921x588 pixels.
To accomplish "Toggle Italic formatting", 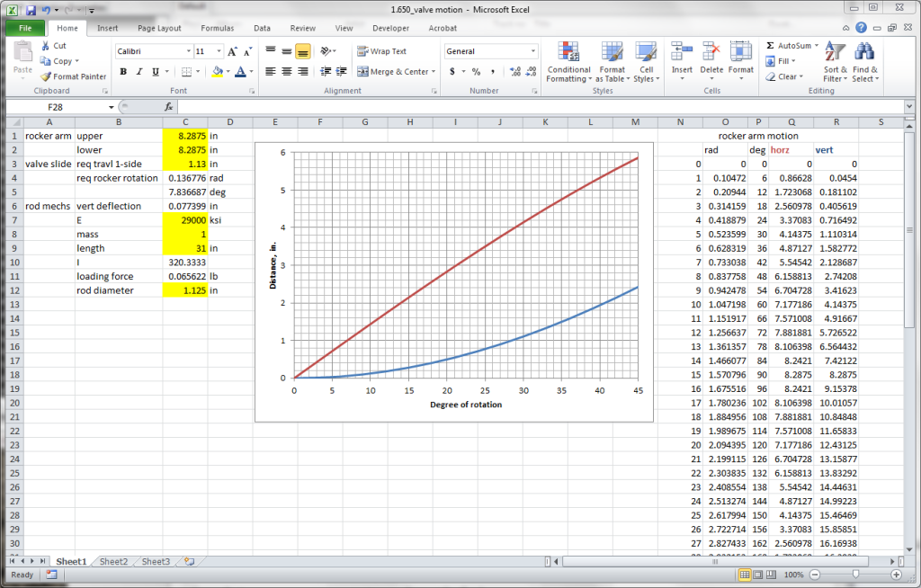I will point(139,72).
